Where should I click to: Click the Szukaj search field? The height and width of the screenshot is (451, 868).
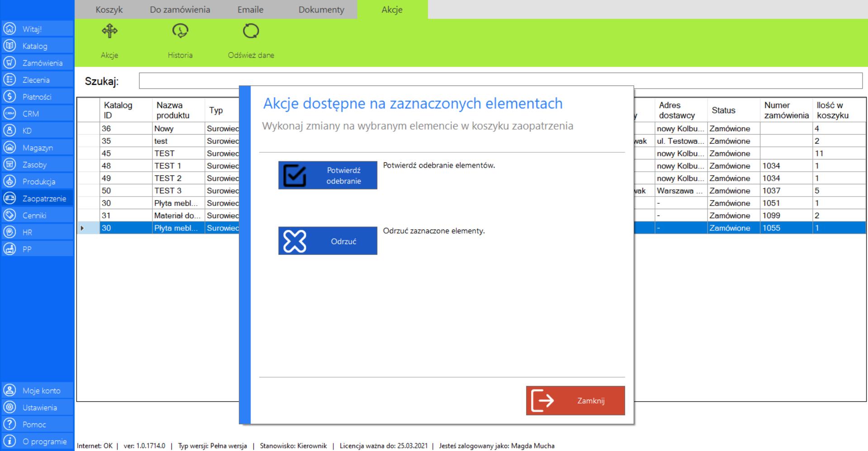[x=500, y=81]
